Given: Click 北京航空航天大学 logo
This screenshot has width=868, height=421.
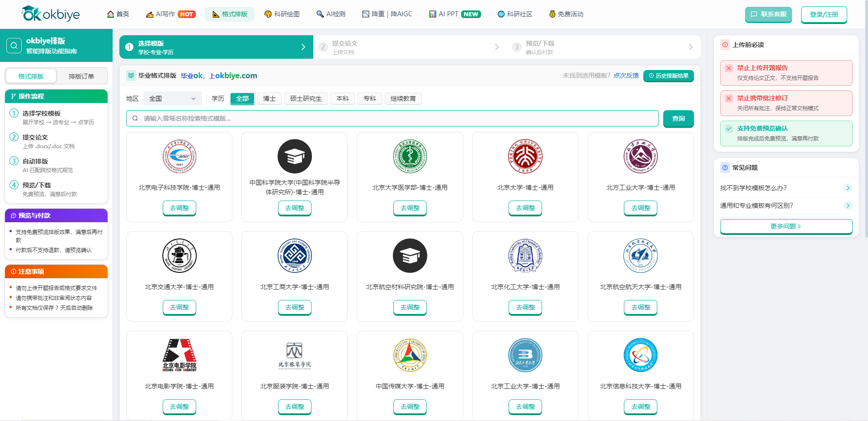Looking at the screenshot, I should tap(641, 256).
